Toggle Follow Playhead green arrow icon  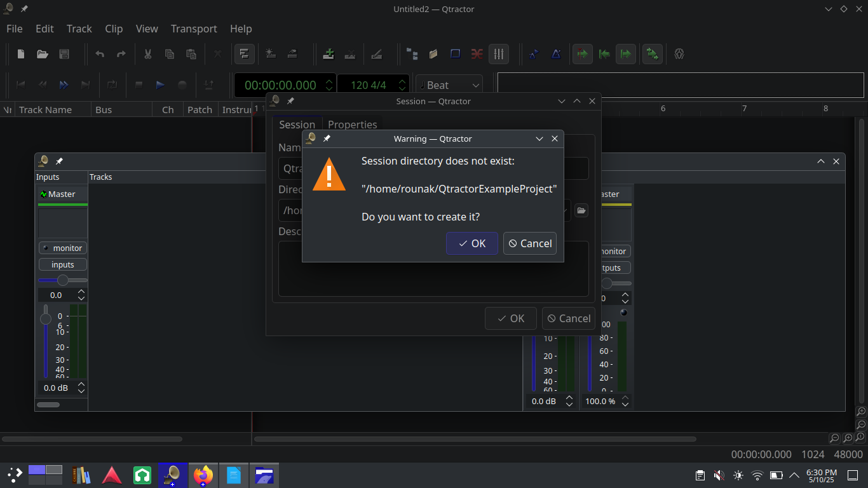[583, 54]
